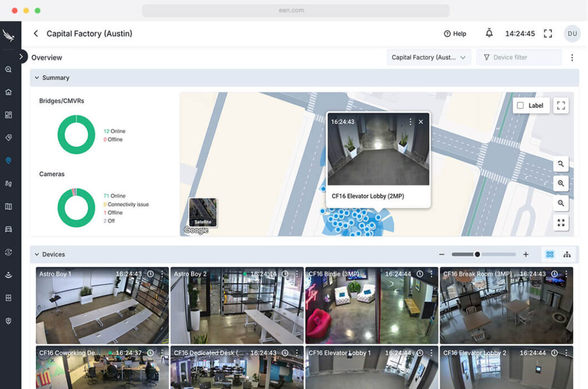Collapse the Devices section
588x389 pixels.
pyautogui.click(x=37, y=255)
